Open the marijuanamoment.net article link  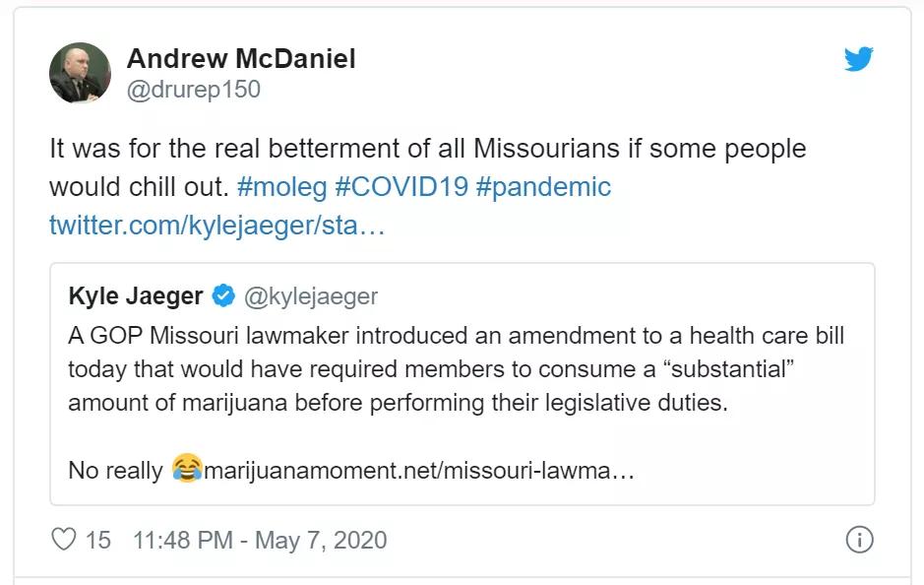(x=416, y=470)
